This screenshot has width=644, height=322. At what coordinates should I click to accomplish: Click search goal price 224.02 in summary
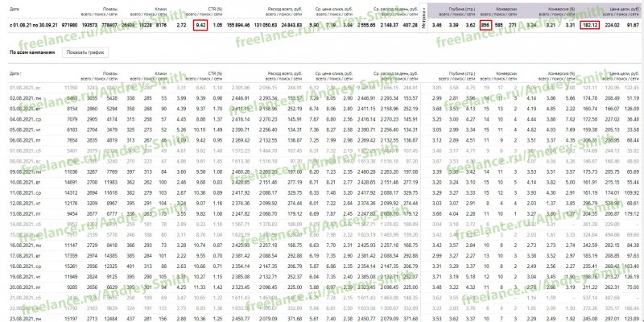[x=612, y=25]
